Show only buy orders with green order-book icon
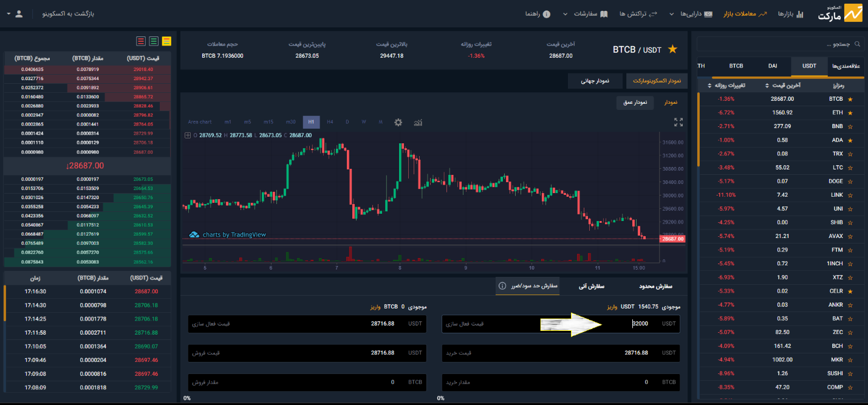Image resolution: width=868 pixels, height=405 pixels. point(154,41)
